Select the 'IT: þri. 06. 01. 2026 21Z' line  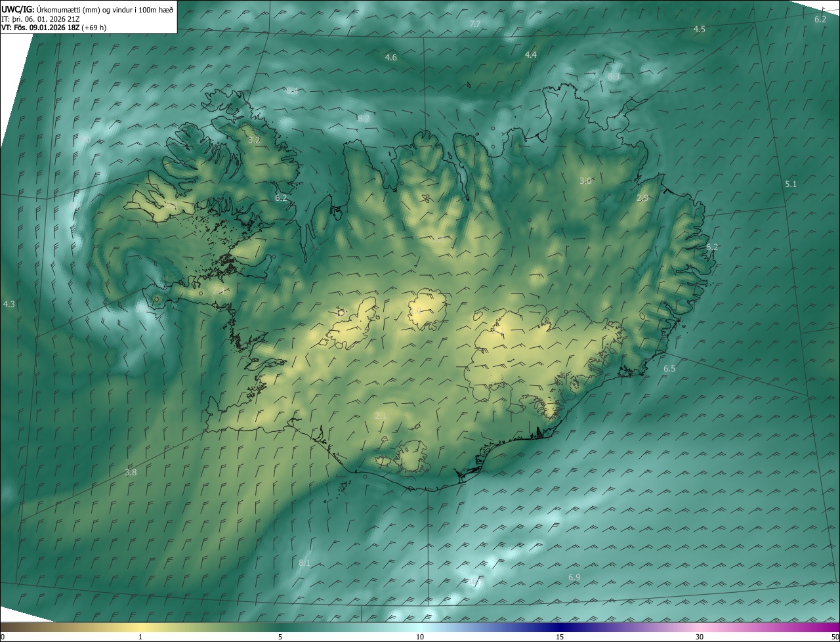point(42,19)
